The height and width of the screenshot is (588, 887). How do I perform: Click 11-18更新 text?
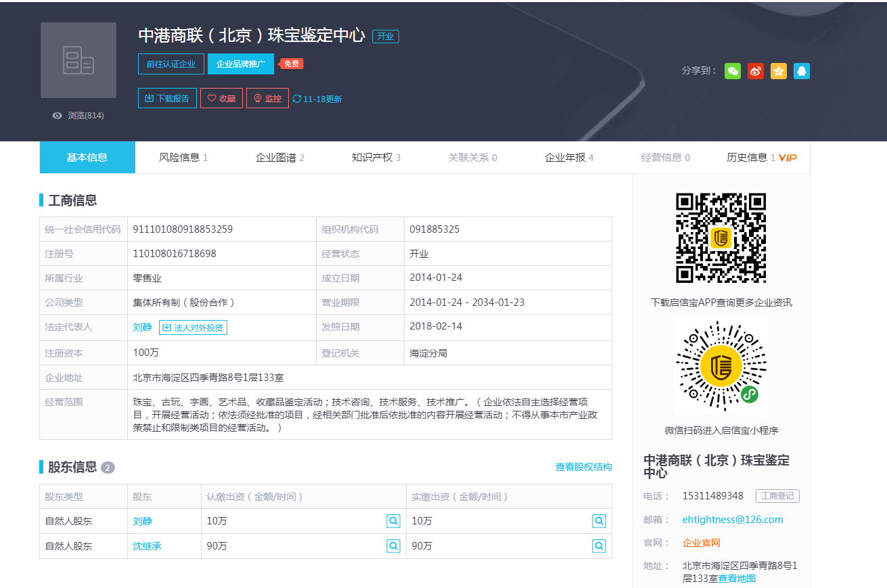coord(323,99)
